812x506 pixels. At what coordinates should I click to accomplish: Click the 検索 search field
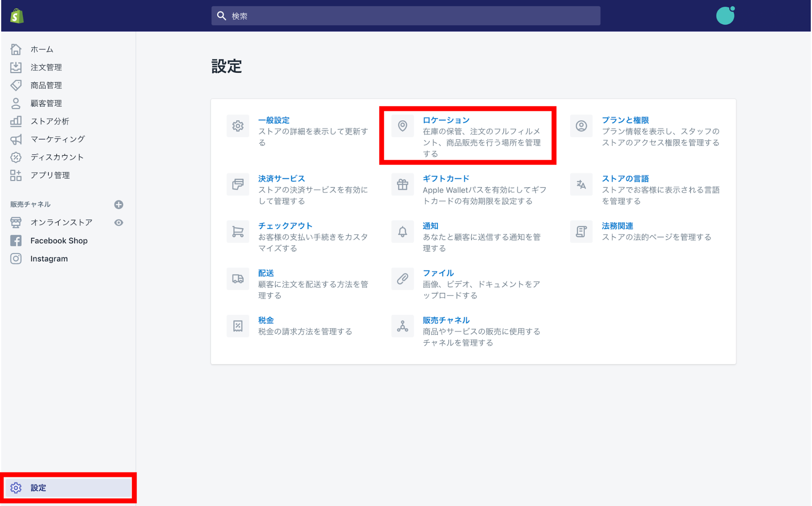(406, 16)
